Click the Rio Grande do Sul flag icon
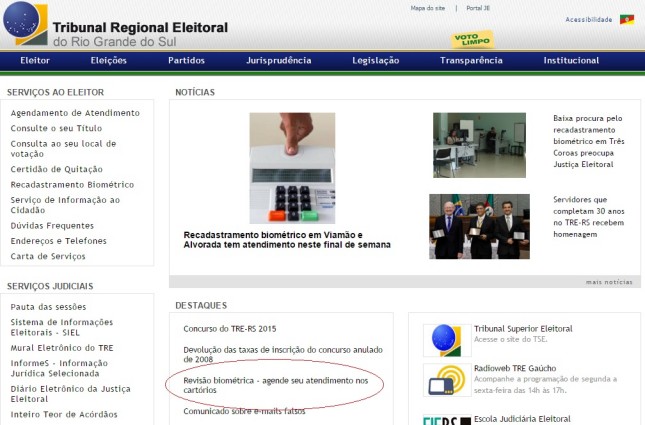Image resolution: width=645 pixels, height=425 pixels. pos(628,19)
